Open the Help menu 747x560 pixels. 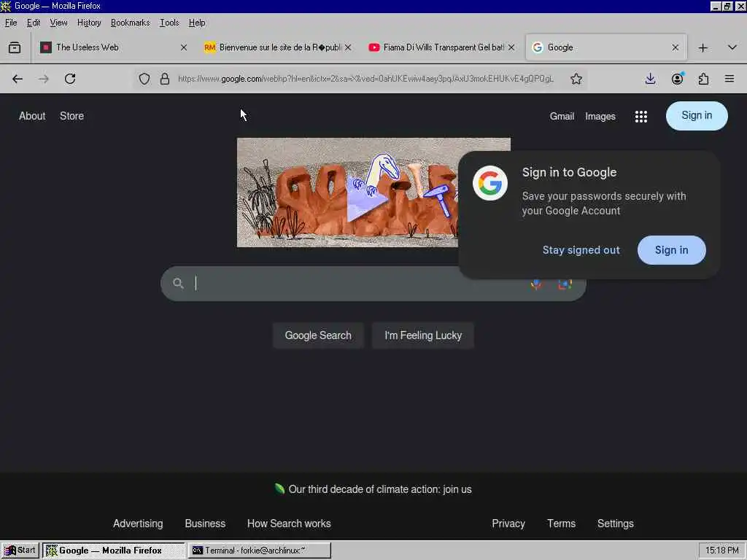[197, 23]
